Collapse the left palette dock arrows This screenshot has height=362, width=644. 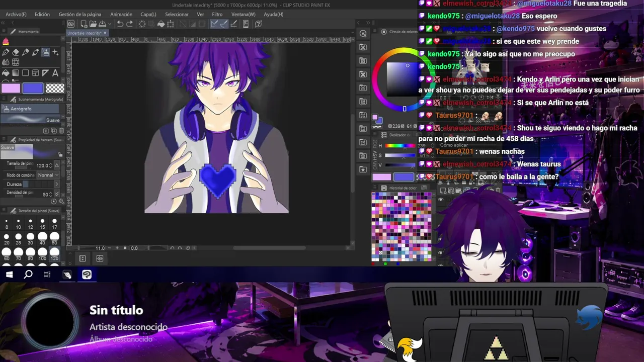pyautogui.click(x=4, y=24)
